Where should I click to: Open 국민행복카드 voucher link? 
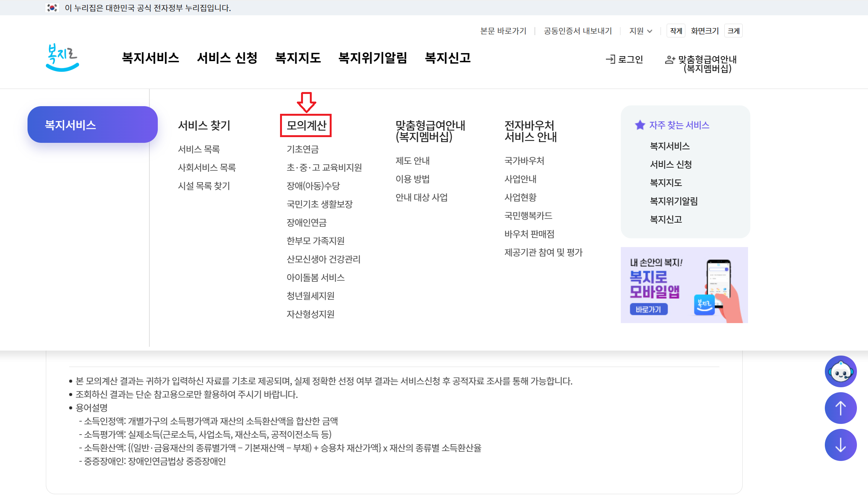tap(528, 216)
